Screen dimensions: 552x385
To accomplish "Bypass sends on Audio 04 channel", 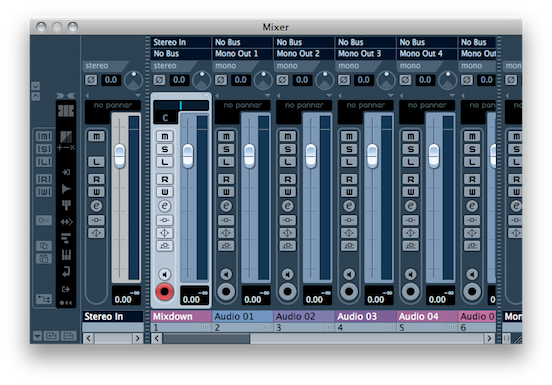I will [410, 246].
